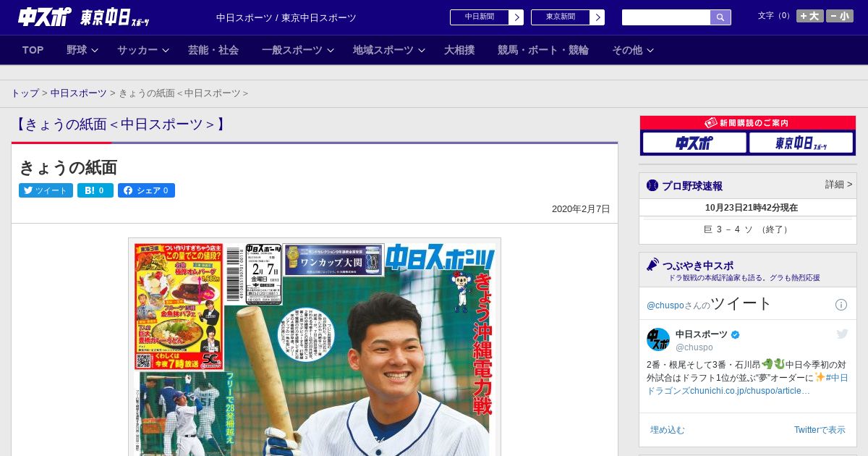Click the baseball icon beside プロ野球速報
This screenshot has height=456, width=868.
pyautogui.click(x=652, y=185)
